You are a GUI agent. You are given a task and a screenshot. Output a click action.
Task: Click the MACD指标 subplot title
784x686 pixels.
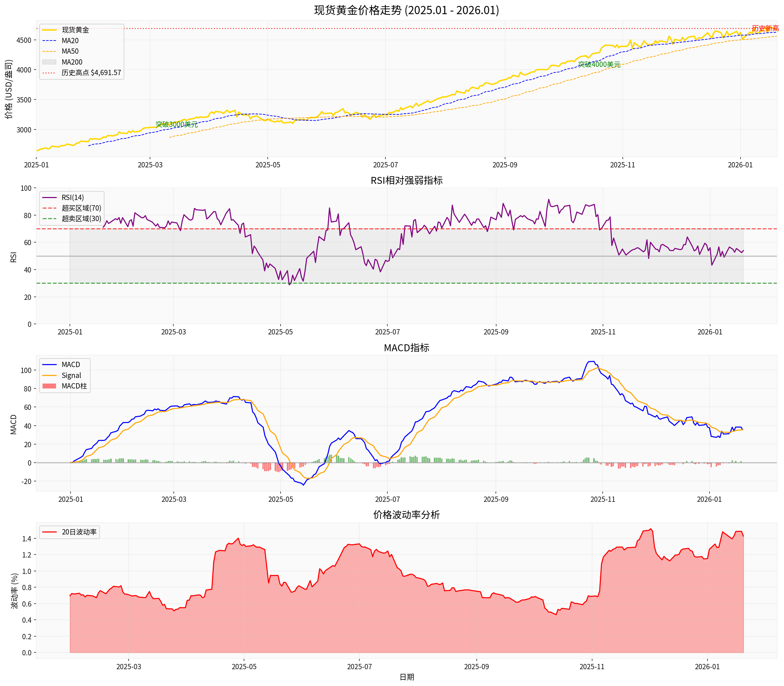coord(407,348)
